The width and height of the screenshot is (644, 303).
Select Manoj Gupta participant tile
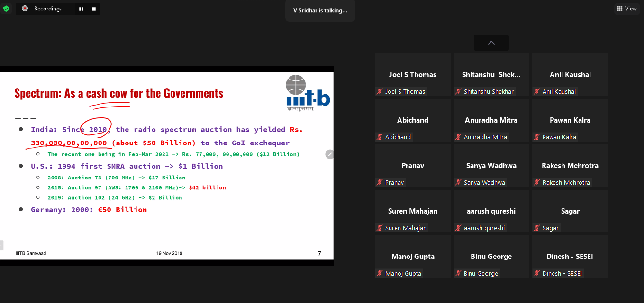click(x=413, y=257)
